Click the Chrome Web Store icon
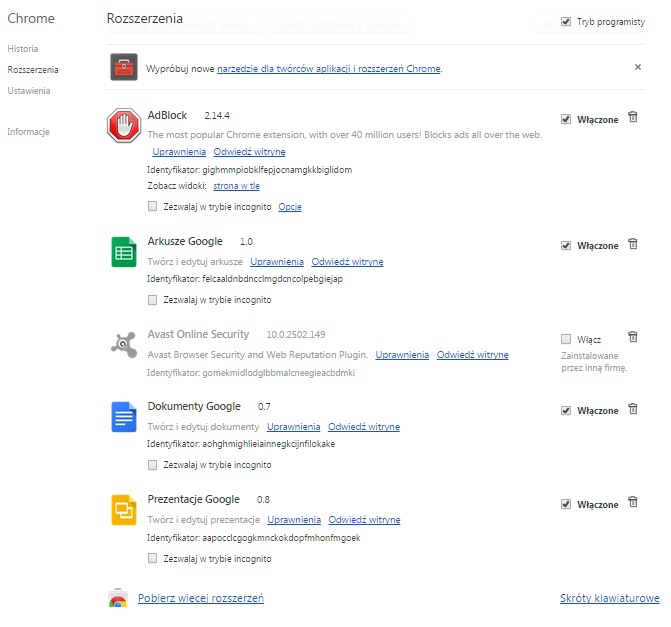The height and width of the screenshot is (627, 671). [x=118, y=598]
